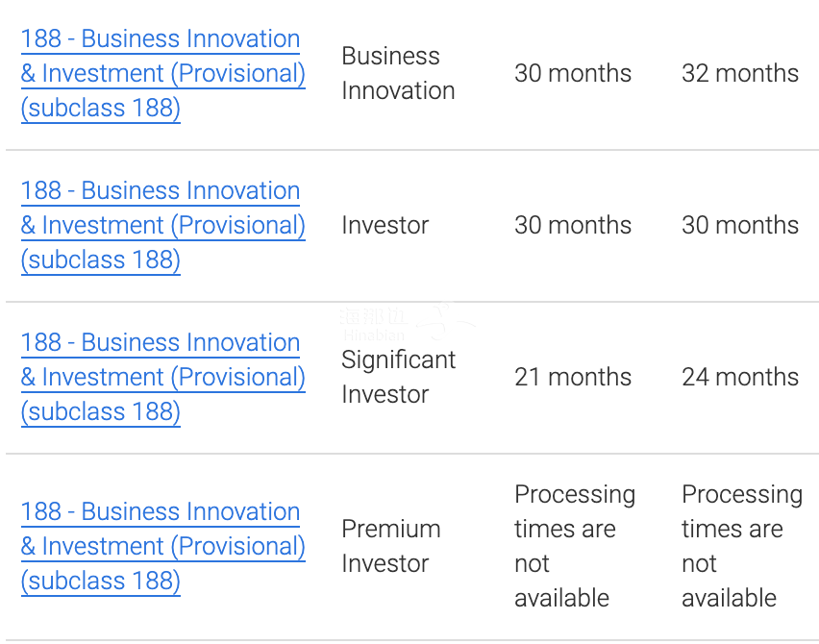Open the subclass 188 link in the Significant Investor row
Image resolution: width=819 pixels, height=644 pixels.
click(x=163, y=377)
